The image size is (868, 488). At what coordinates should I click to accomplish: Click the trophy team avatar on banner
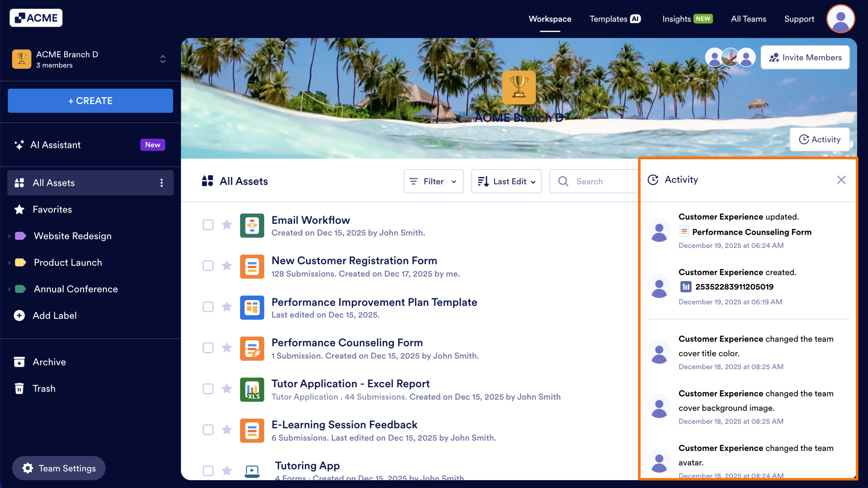519,87
